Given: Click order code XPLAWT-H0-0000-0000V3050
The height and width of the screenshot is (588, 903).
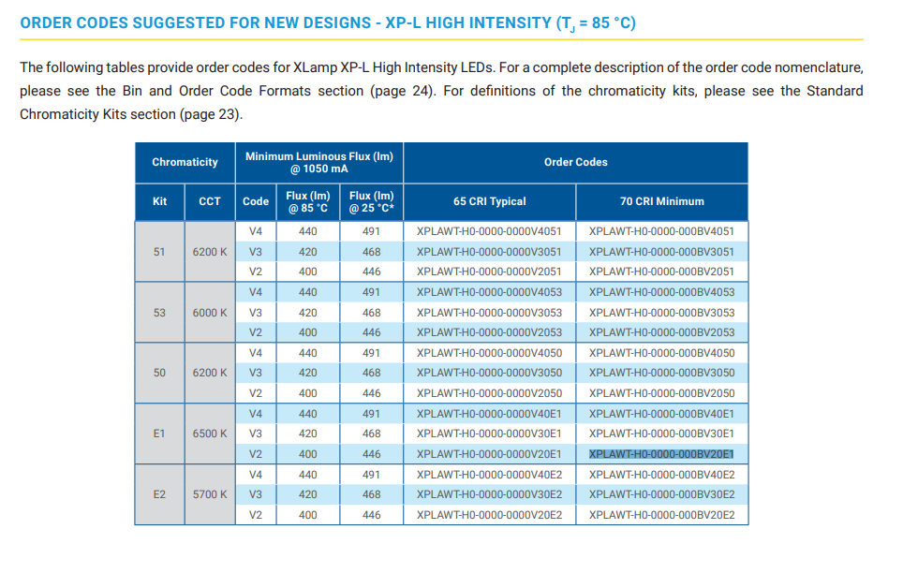Looking at the screenshot, I should point(489,373).
